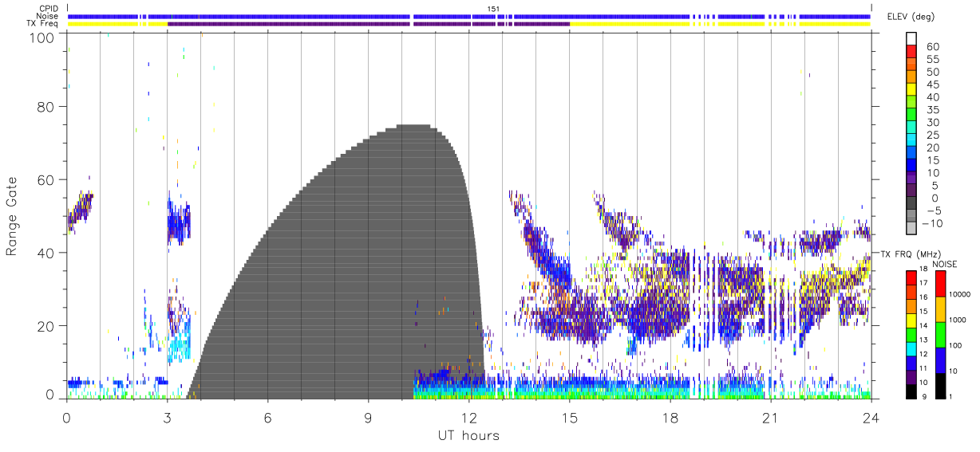Select the 60 tick on Range Gate axis

(x=46, y=179)
